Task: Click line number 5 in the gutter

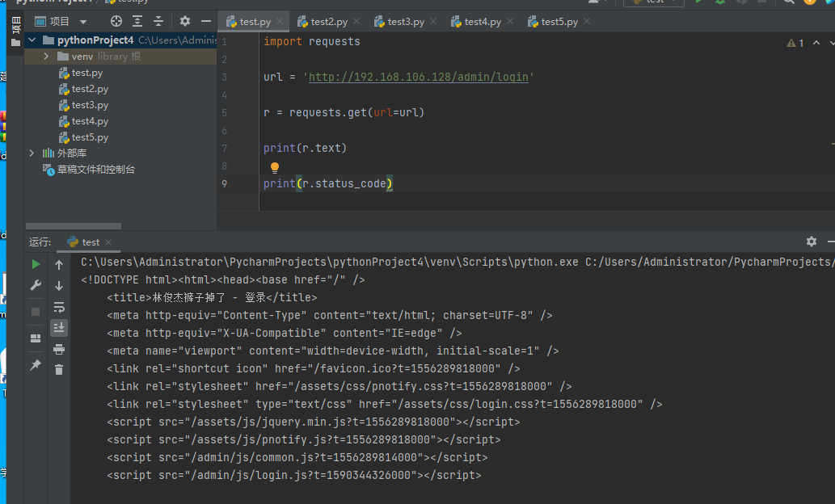Action: pos(225,112)
